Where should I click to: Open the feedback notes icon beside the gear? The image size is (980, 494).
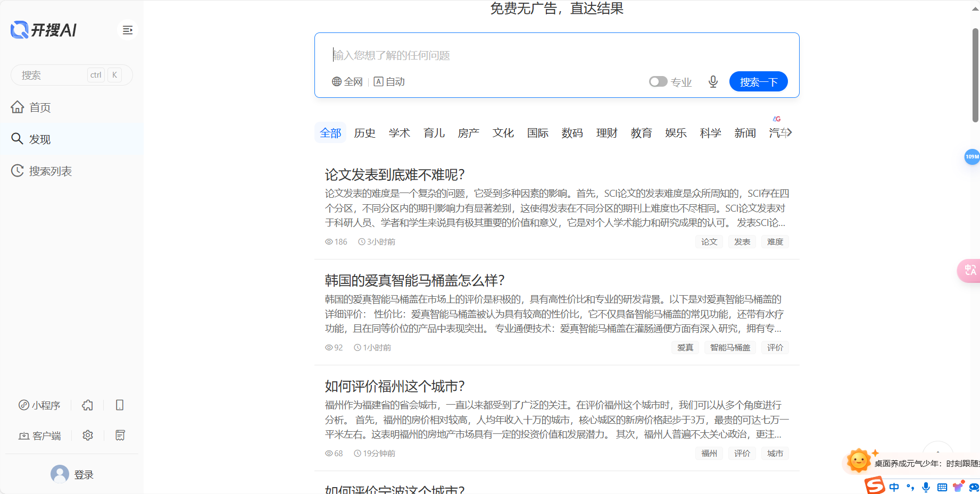(x=119, y=435)
